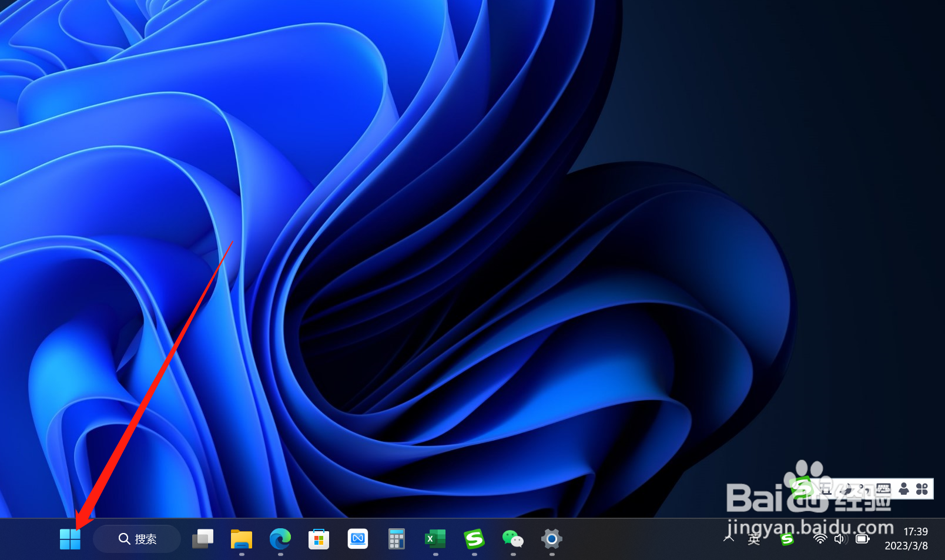Click the taskbar search box 搜索
The image size is (945, 560).
[x=137, y=539]
